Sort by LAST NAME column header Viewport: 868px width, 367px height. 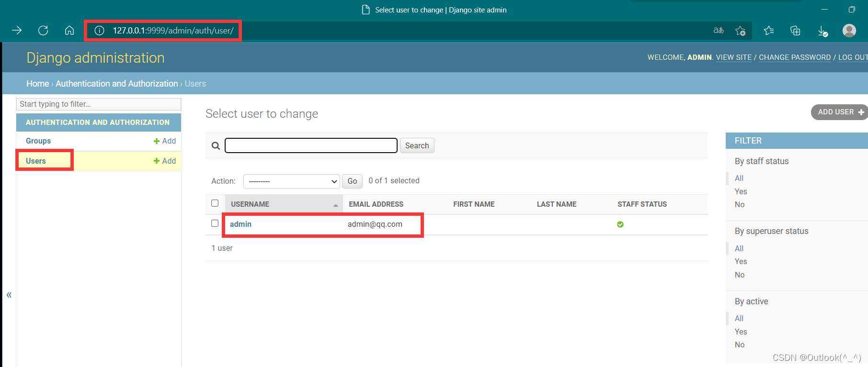pyautogui.click(x=557, y=204)
